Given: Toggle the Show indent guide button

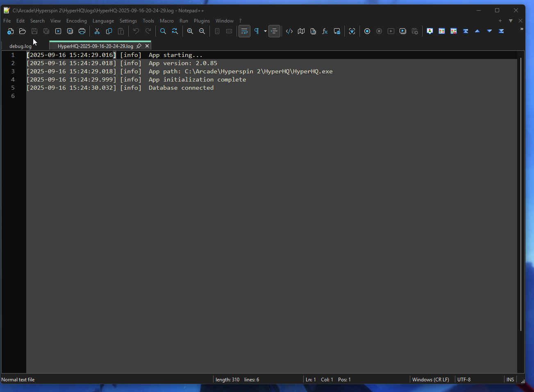Looking at the screenshot, I should [x=275, y=31].
